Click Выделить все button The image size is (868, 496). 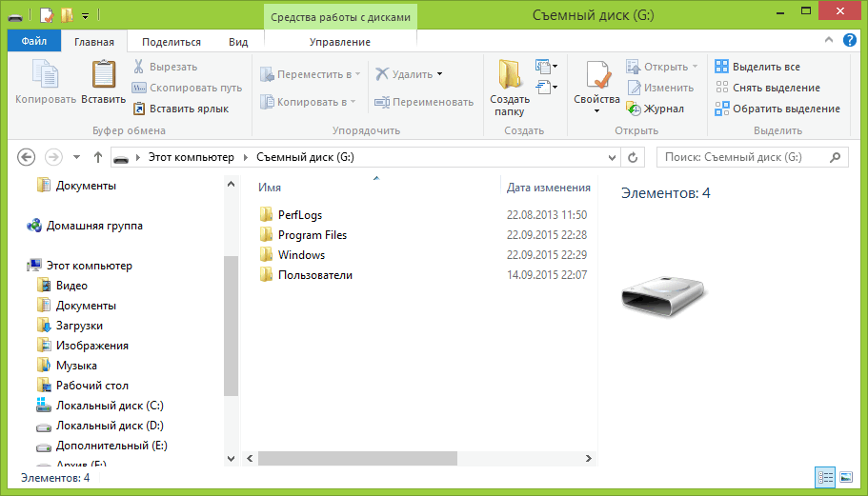765,67
